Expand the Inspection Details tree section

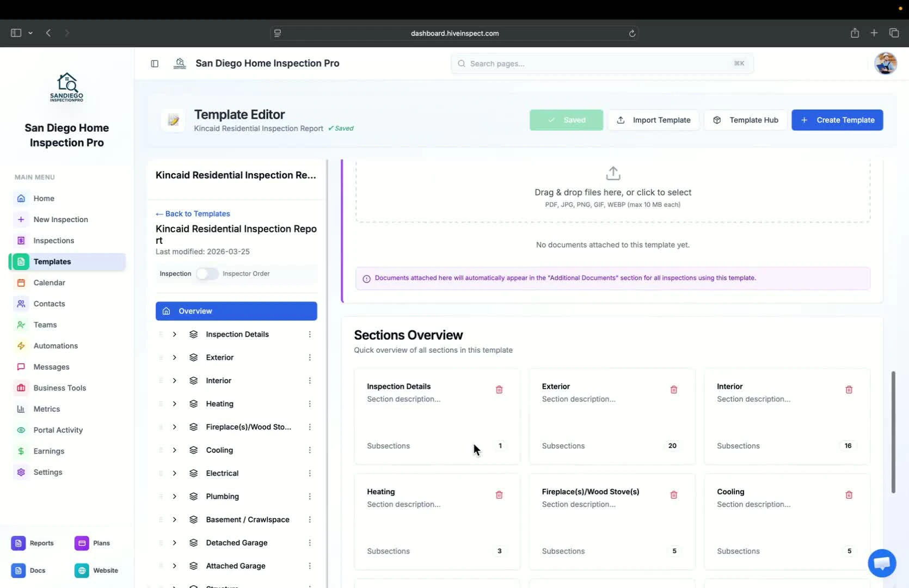pos(175,334)
